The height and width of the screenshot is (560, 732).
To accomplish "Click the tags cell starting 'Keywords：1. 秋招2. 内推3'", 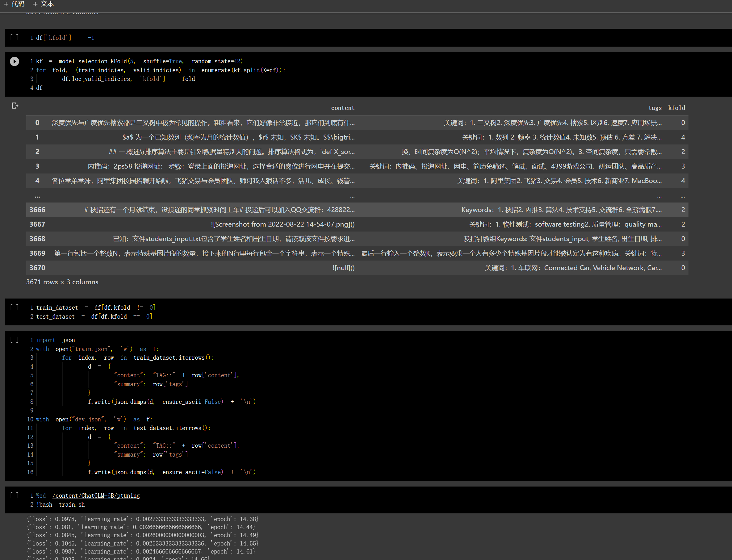I will click(x=561, y=210).
